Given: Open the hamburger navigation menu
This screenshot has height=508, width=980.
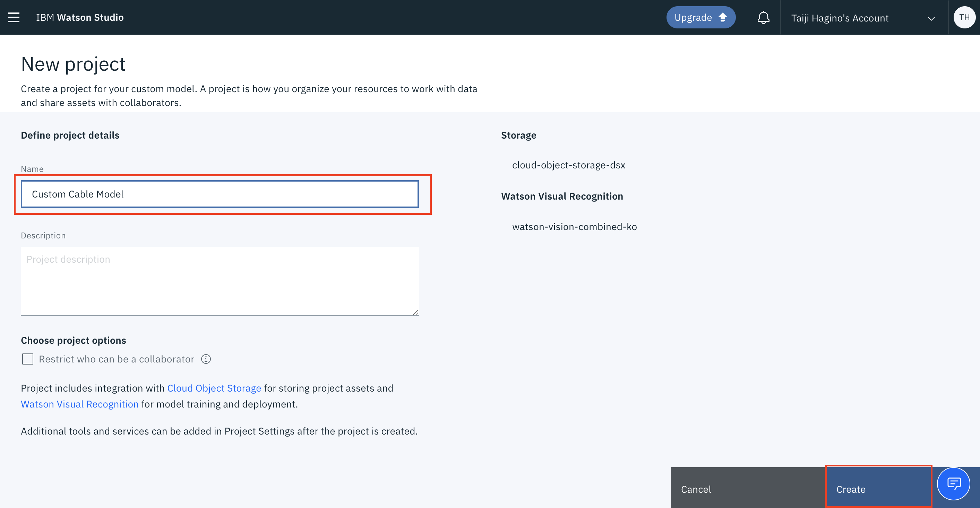Looking at the screenshot, I should pos(14,17).
